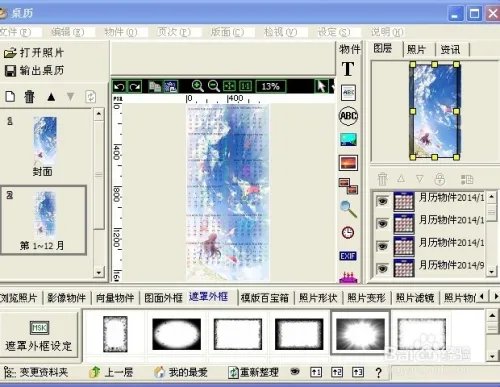Image resolution: width=500 pixels, height=387 pixels.
Task: Zoom out with the minus magnifier icon
Action: click(x=214, y=86)
